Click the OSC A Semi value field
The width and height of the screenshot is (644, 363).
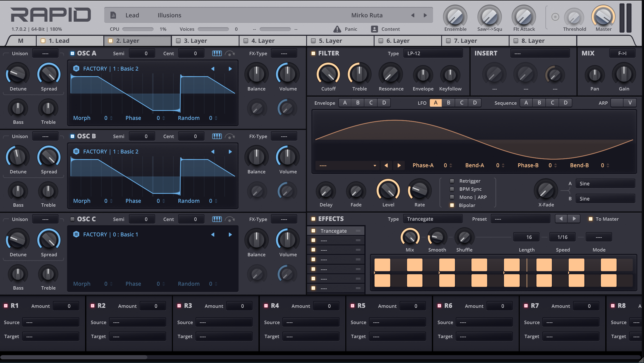(142, 53)
